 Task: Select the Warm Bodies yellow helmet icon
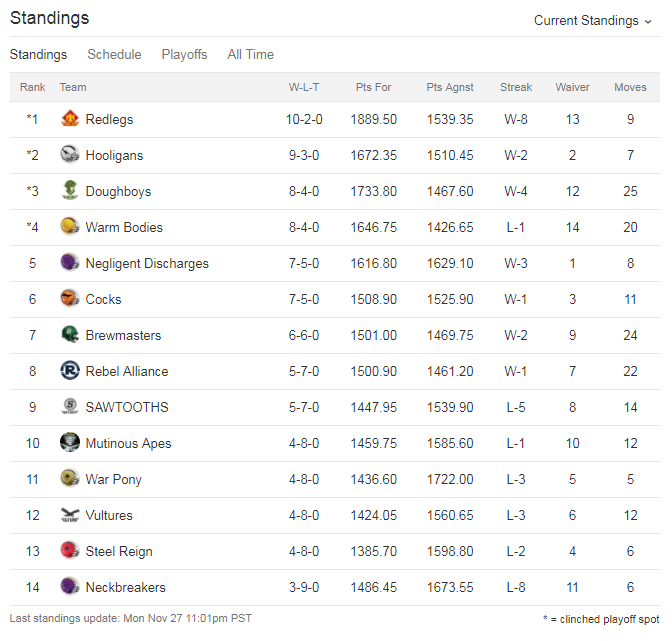70,227
